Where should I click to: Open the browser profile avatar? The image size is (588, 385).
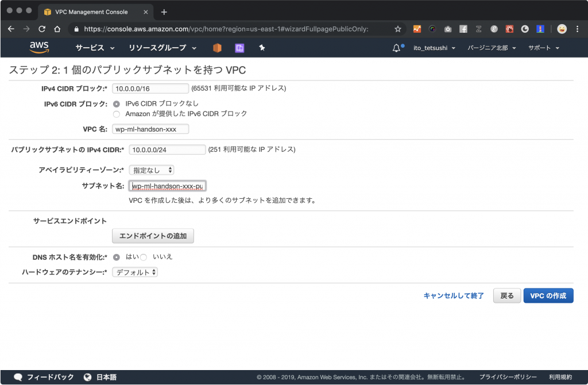click(x=562, y=29)
